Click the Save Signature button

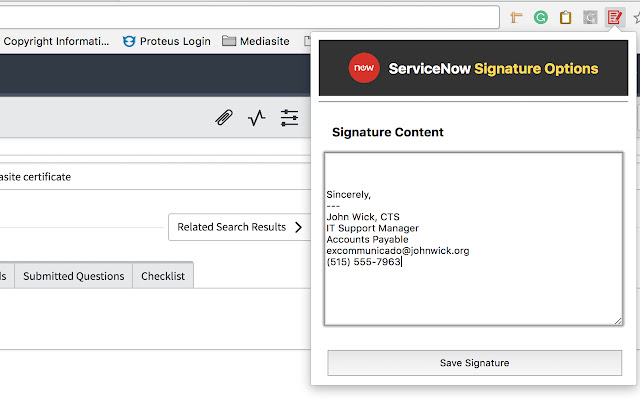point(474,363)
